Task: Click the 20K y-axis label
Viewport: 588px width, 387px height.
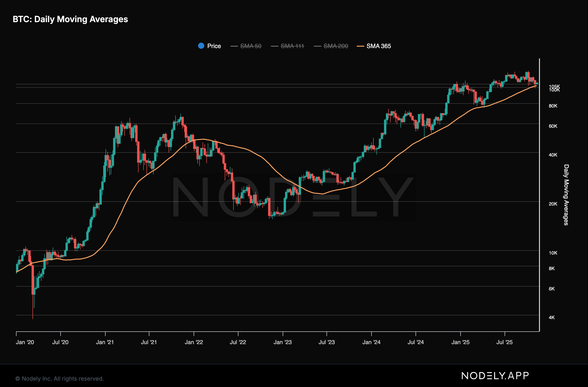Action: point(553,204)
